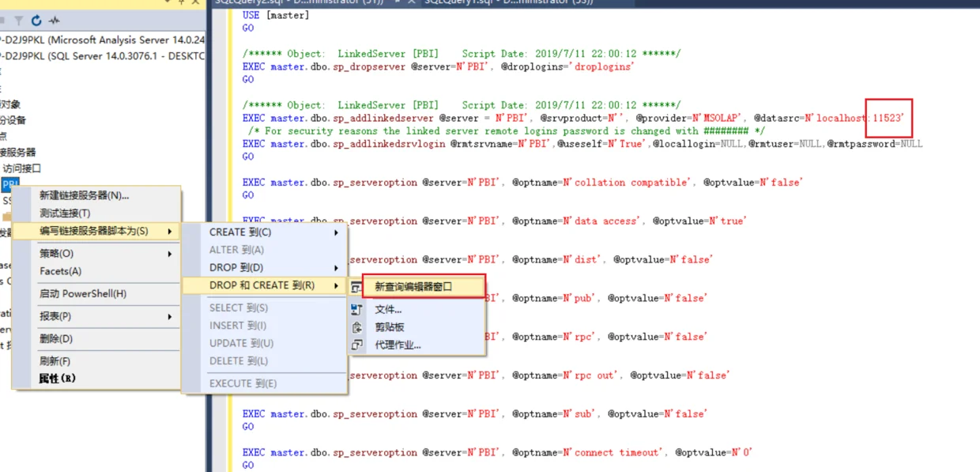Refresh Object Explorer with the circular arrow icon
The height and width of the screenshot is (472, 980).
[x=36, y=21]
